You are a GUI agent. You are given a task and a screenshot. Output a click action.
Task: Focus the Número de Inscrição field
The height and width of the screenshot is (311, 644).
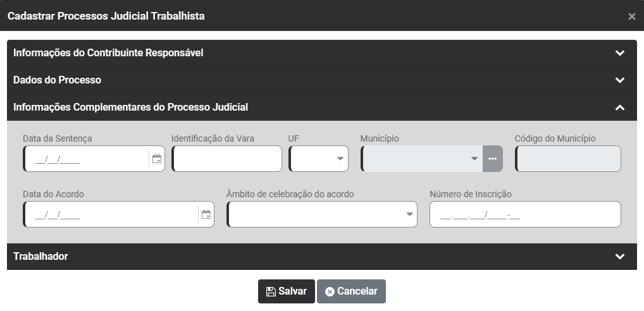click(x=525, y=214)
